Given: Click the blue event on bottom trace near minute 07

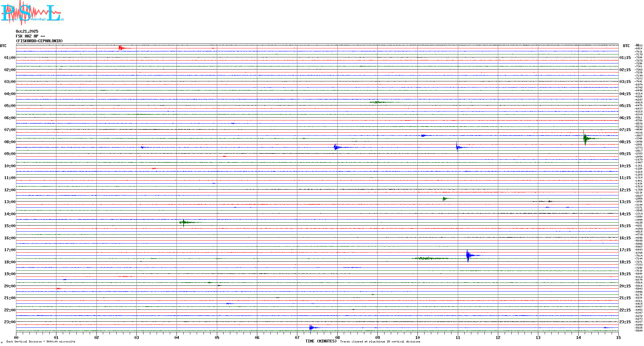Looking at the screenshot, I should (x=311, y=327).
